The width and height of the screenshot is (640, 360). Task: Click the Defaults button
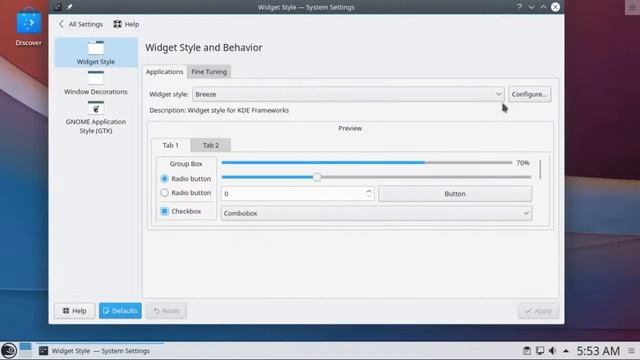(x=120, y=311)
